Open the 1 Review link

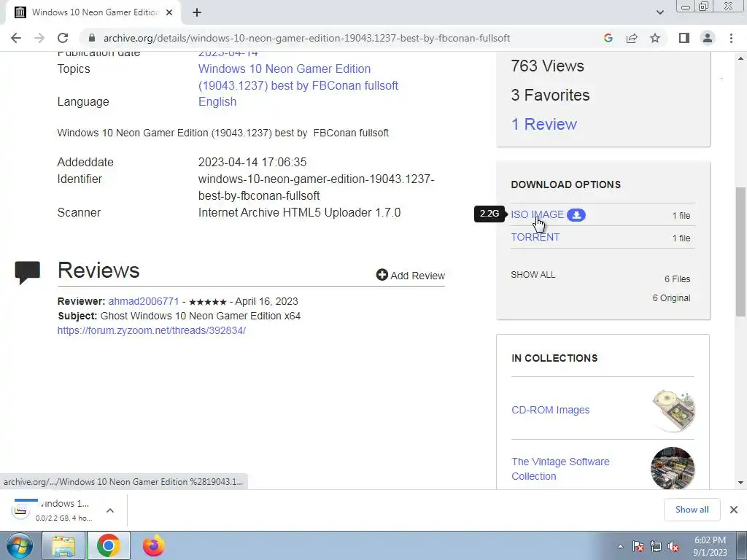pyautogui.click(x=543, y=124)
